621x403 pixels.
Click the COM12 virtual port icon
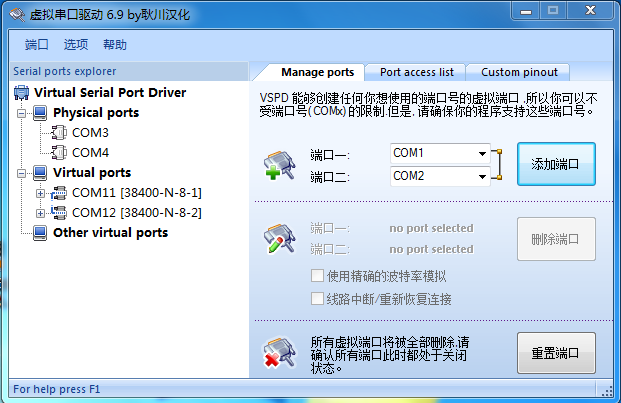[x=59, y=213]
